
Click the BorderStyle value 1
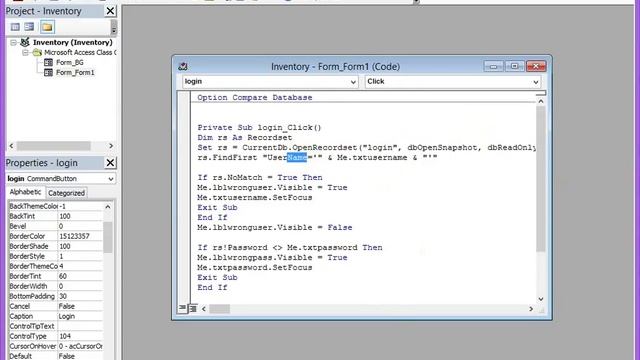80,256
